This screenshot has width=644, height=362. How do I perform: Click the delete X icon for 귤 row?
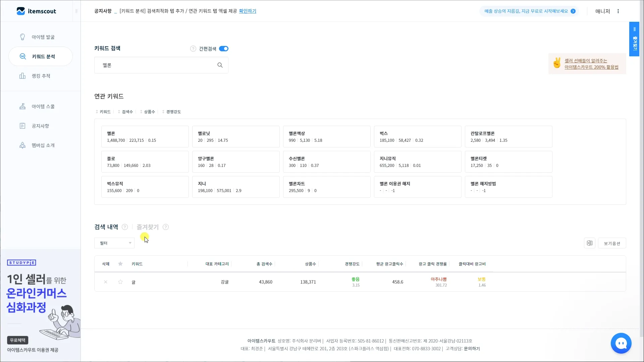106,282
